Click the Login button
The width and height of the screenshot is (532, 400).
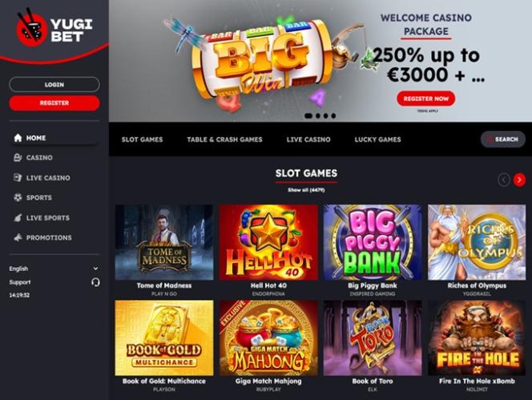[x=54, y=84]
